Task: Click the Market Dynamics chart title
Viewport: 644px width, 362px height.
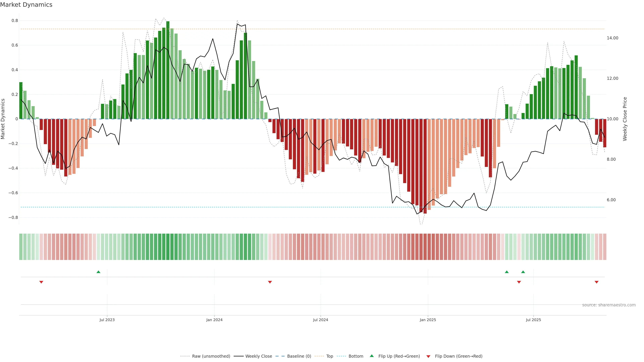Action: click(26, 5)
